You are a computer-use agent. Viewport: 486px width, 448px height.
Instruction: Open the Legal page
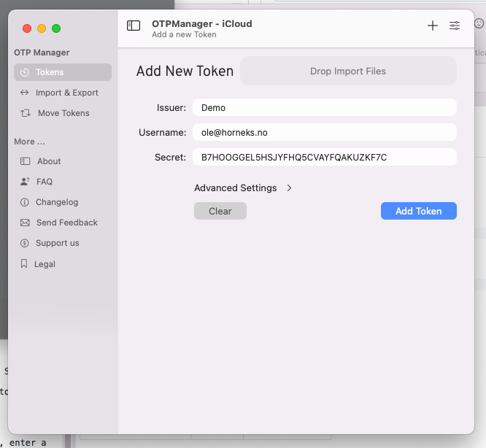[x=63, y=264]
